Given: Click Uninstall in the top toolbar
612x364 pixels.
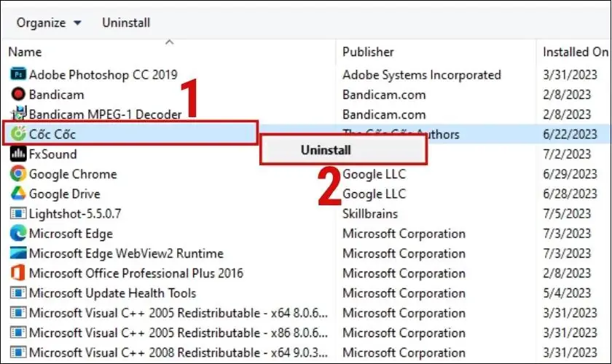Looking at the screenshot, I should pos(126,23).
